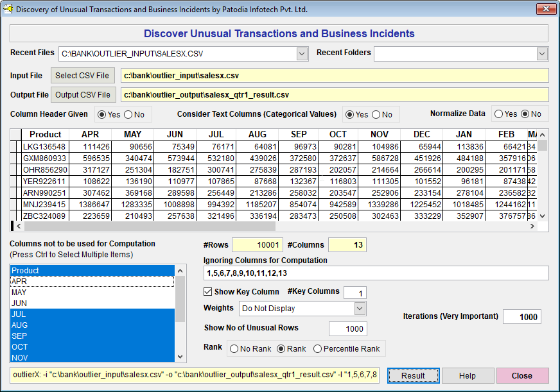This screenshot has height=392, width=560.
Task: Expand the Recent Folders dropdown
Action: click(542, 54)
